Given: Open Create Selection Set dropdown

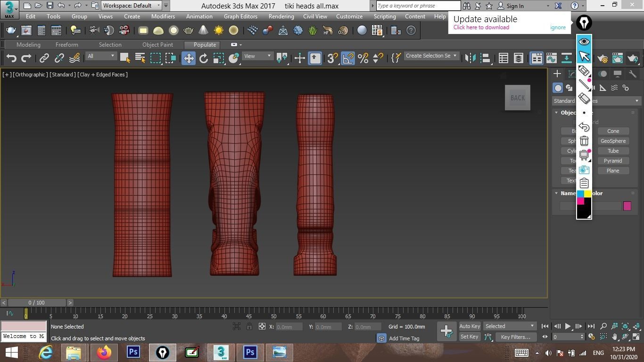Looking at the screenshot, I should [x=431, y=56].
